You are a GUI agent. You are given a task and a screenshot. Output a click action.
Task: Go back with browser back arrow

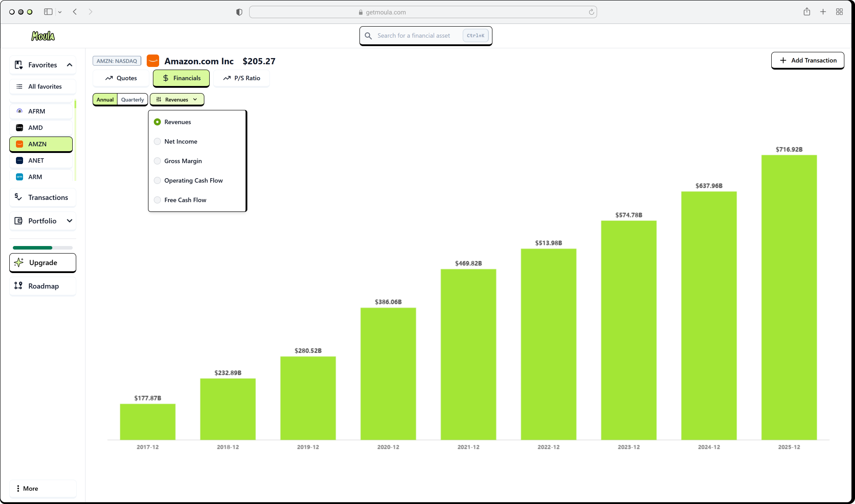pos(75,12)
